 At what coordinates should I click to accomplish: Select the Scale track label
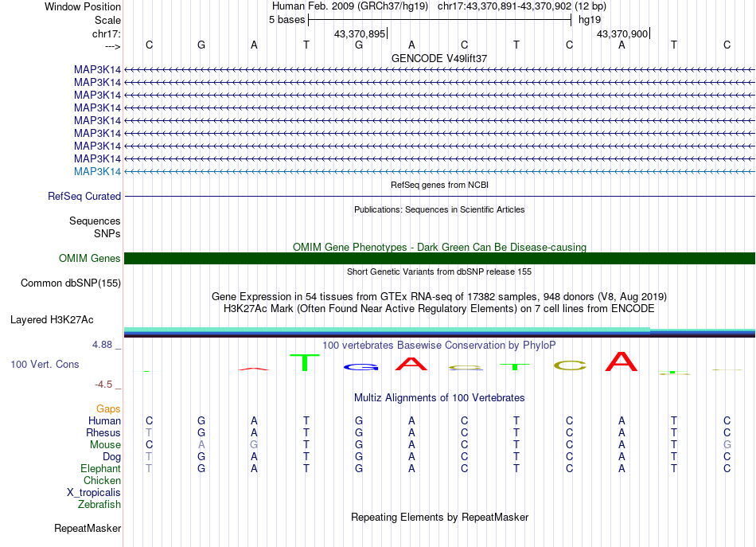[x=107, y=20]
